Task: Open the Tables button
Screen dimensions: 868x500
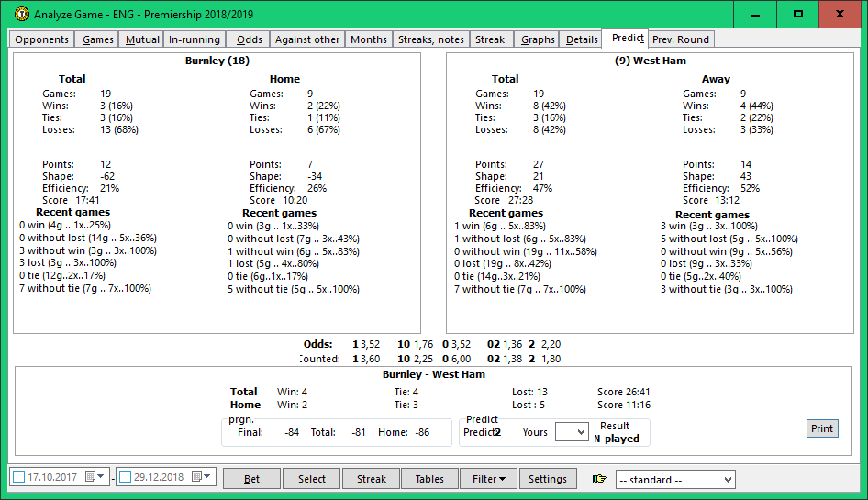Action: [428, 479]
